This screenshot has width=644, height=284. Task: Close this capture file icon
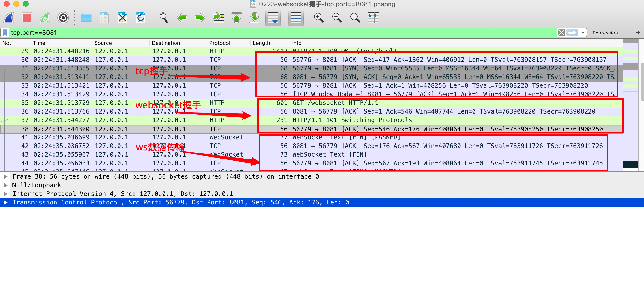coord(122,18)
